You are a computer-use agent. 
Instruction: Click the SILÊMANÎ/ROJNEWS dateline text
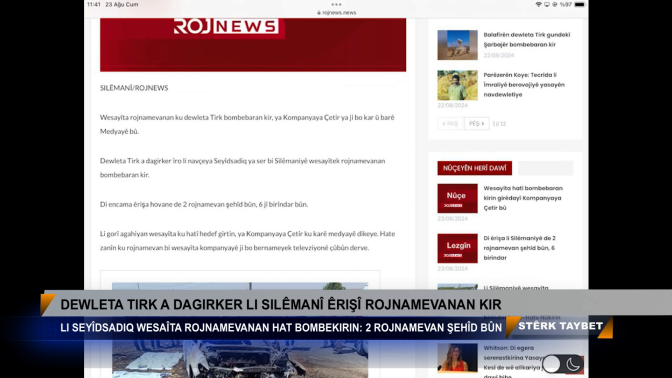[134, 88]
